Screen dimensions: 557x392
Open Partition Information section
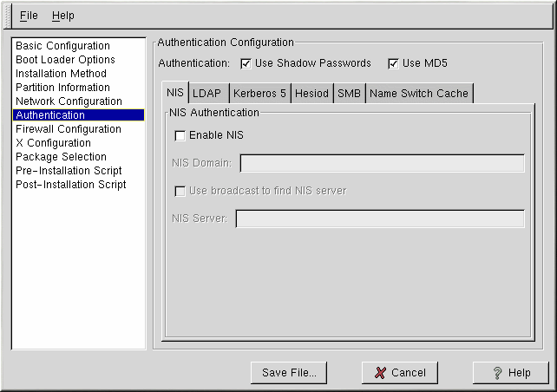[x=62, y=88]
